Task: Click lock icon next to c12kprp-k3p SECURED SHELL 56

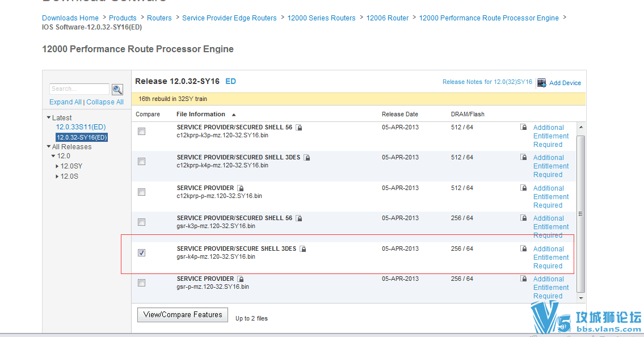Action: pos(300,128)
